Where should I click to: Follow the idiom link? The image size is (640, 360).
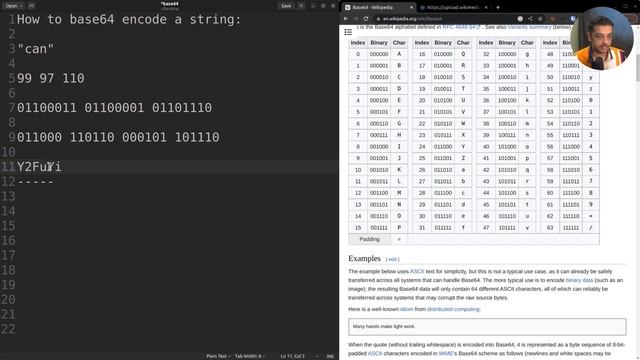tap(407, 309)
